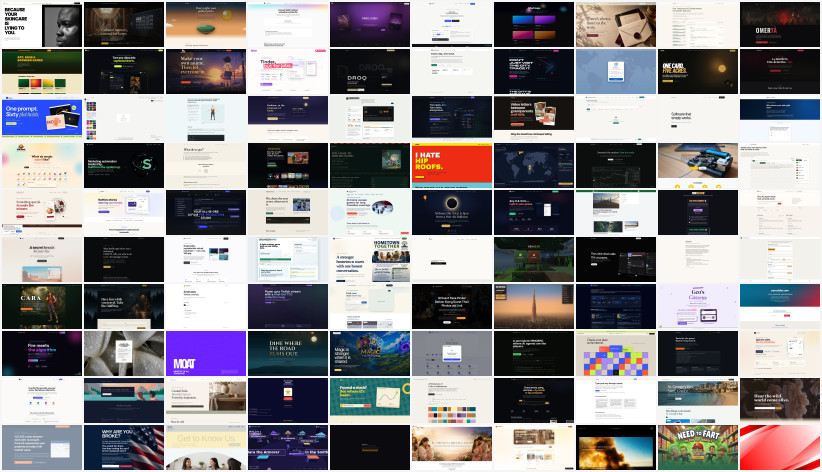Select the 3D character model page thumbnail
The width and height of the screenshot is (822, 472).
click(x=206, y=118)
